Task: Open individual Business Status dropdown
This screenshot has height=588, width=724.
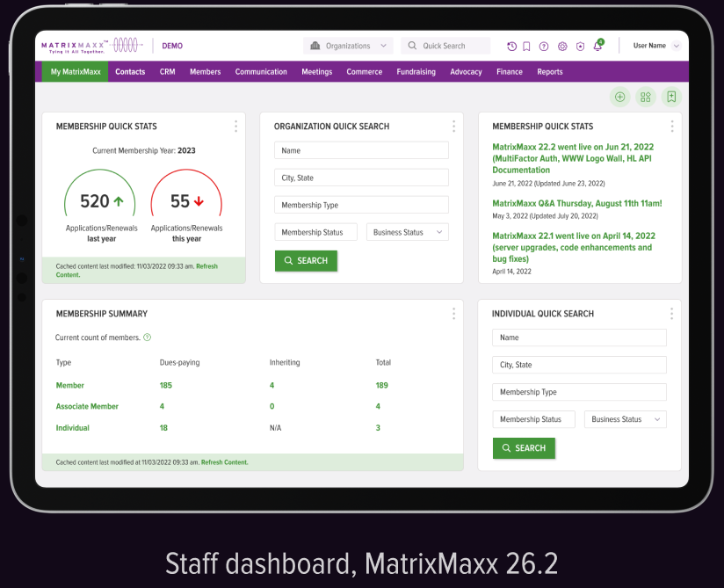Action: [x=626, y=419]
